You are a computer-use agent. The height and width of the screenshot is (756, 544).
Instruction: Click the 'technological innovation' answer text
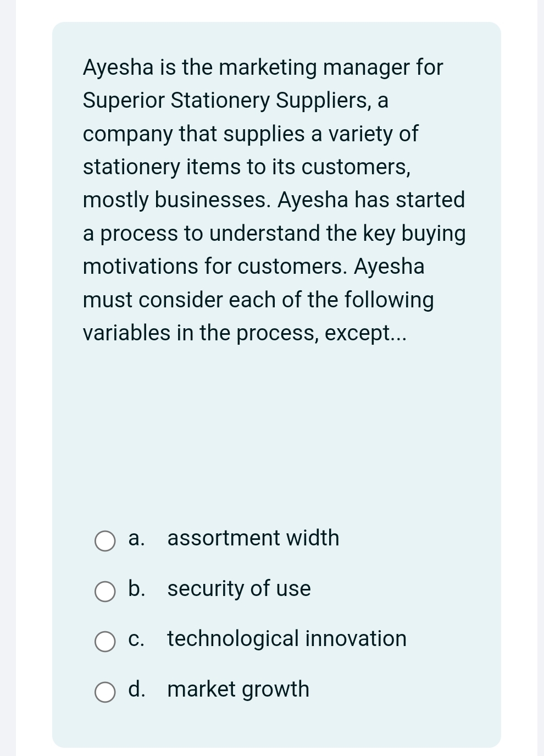287,638
